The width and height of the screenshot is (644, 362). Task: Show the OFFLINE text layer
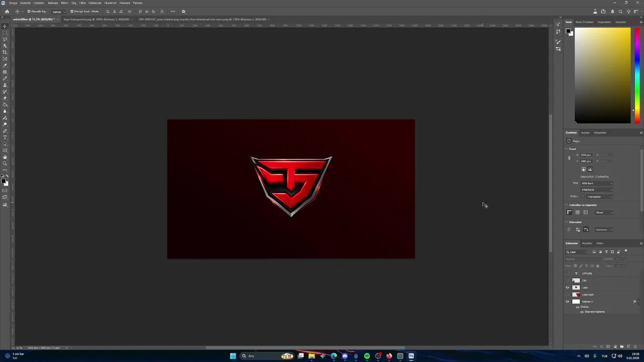pos(568,274)
